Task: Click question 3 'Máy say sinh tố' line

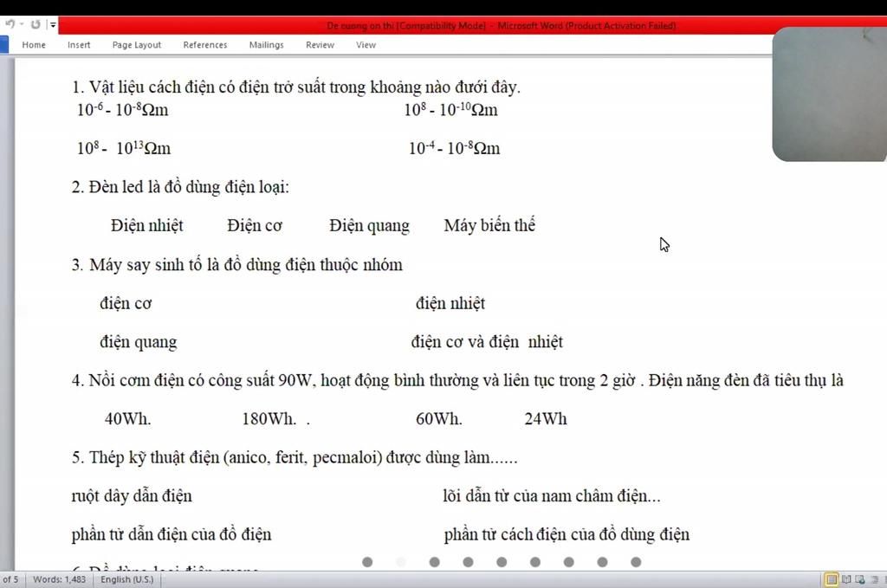Action: [237, 265]
